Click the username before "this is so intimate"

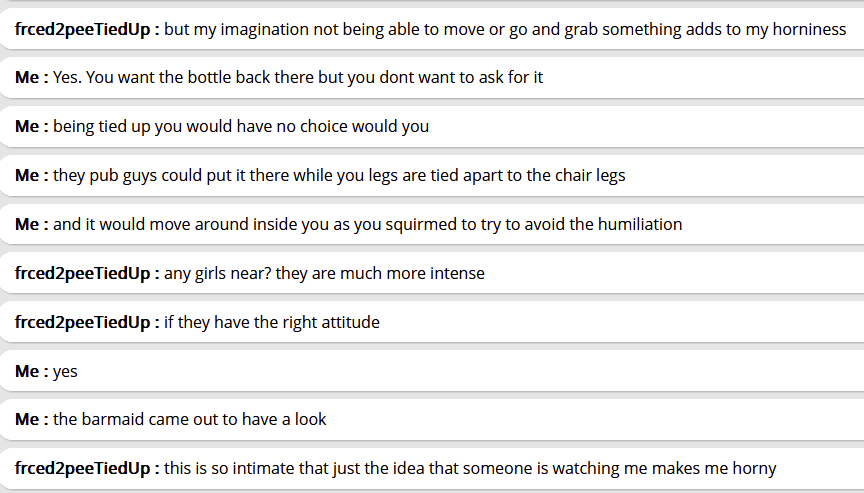coord(84,468)
